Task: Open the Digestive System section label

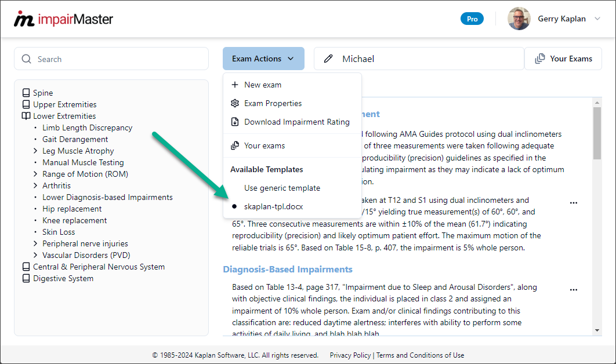Action: tap(63, 278)
